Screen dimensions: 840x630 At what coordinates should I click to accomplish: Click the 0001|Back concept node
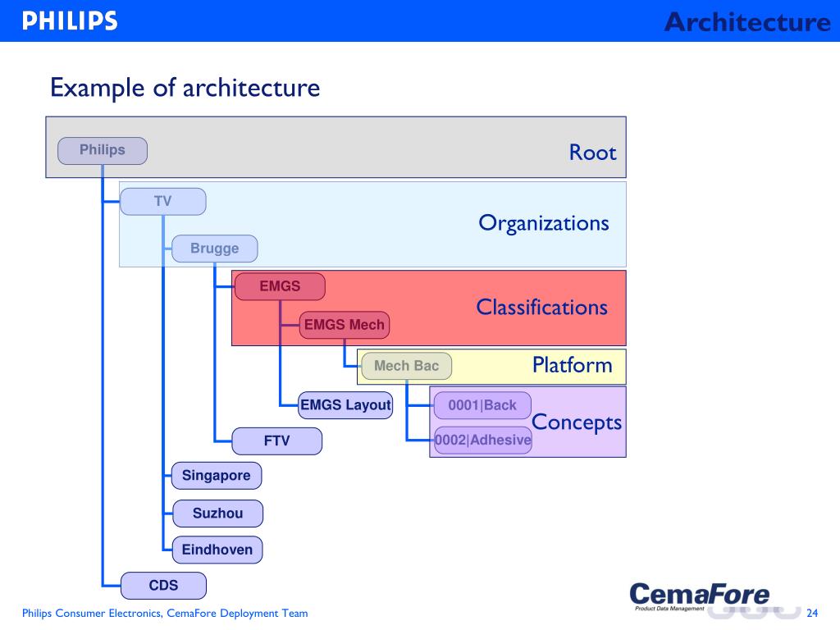482,405
